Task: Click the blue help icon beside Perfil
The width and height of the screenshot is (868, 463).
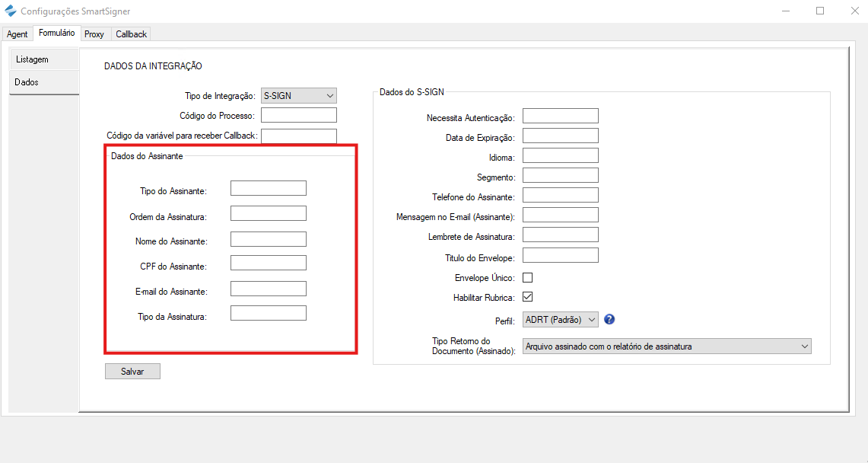Action: click(x=609, y=320)
